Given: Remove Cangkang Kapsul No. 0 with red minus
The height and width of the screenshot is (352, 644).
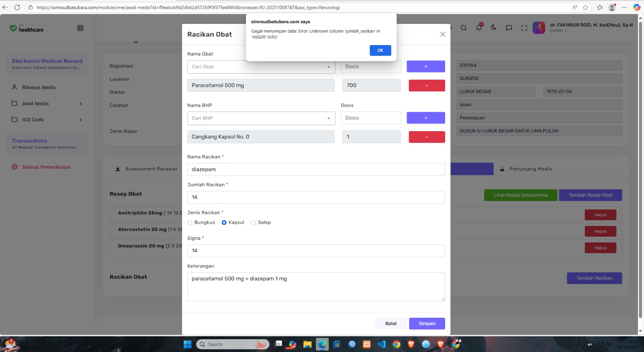Looking at the screenshot, I should coord(427,137).
